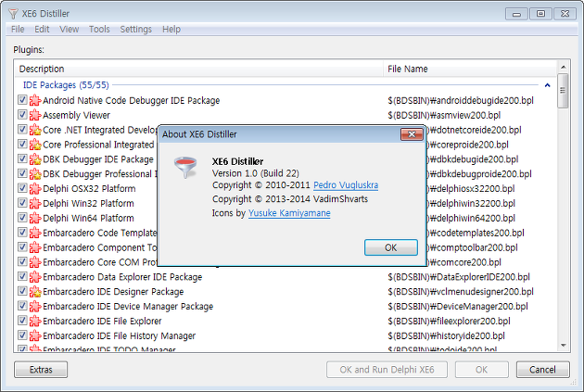Disable the Delphi OSX32 Platform checkbox
The image size is (584, 392).
click(22, 188)
